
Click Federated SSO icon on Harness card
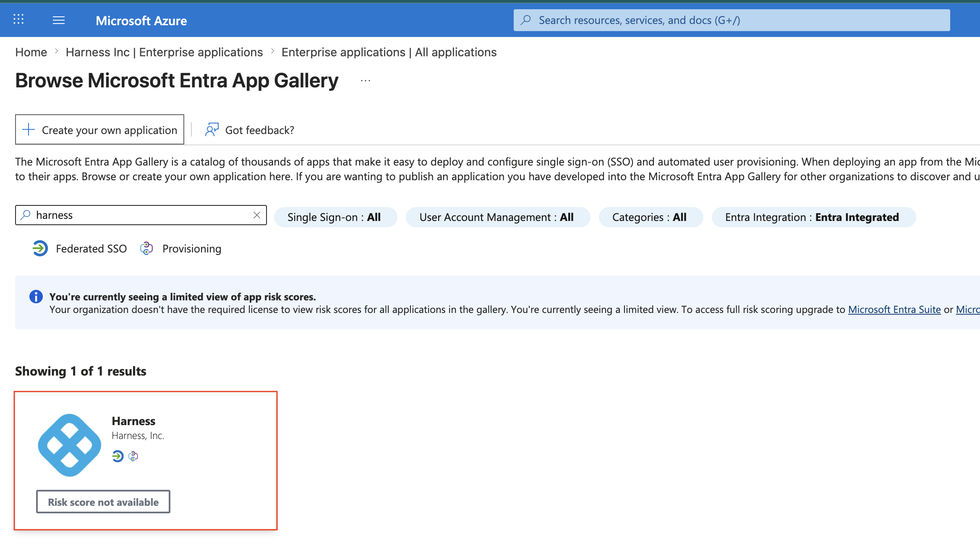point(118,456)
